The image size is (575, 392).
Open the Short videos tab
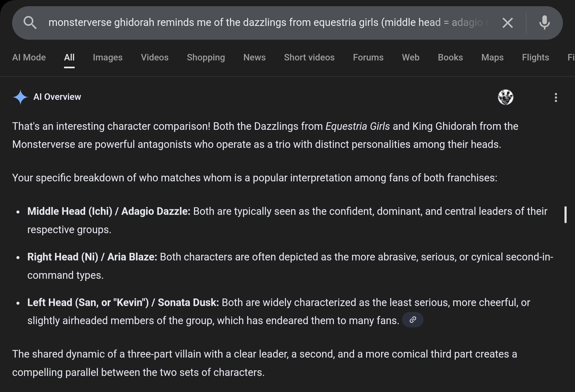309,57
